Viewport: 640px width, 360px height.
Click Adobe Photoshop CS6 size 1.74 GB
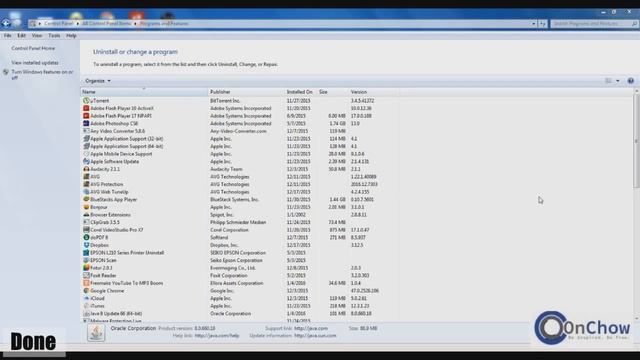[x=337, y=123]
